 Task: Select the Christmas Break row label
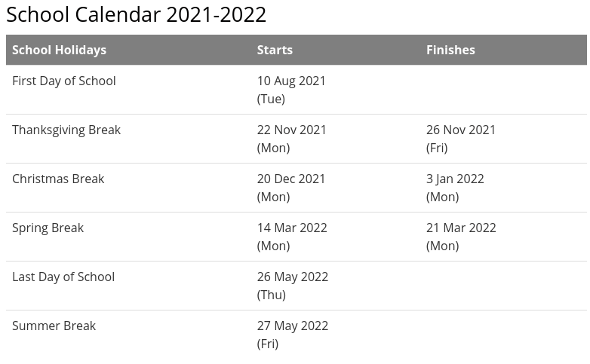[x=58, y=179]
